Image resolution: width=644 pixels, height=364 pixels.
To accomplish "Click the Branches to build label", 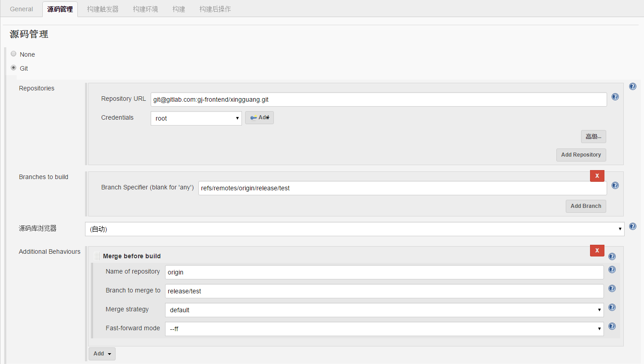I will pos(44,177).
